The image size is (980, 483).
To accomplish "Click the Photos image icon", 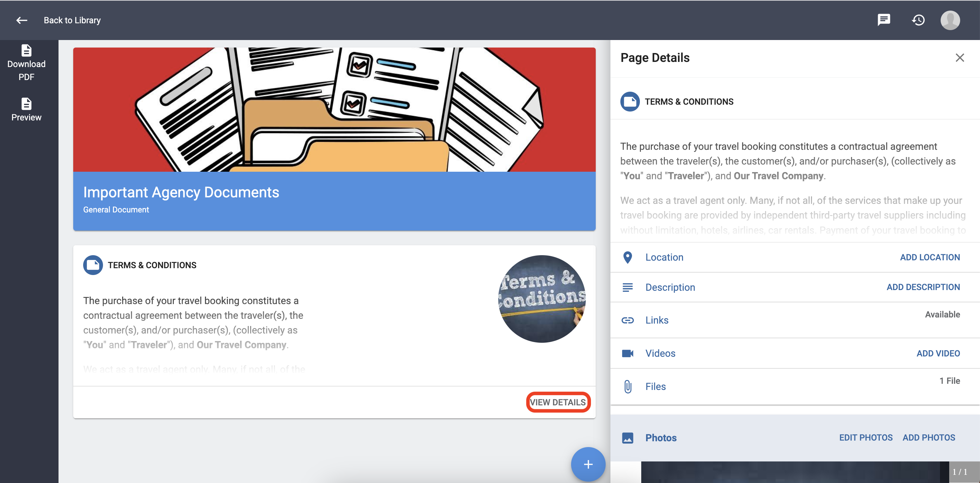I will [x=628, y=438].
